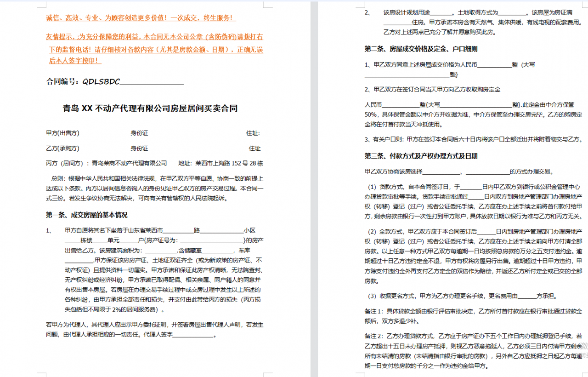This screenshot has height=377, width=588.
Task: Click the （1）贷款方式 paragraph
Action: click(x=474, y=201)
